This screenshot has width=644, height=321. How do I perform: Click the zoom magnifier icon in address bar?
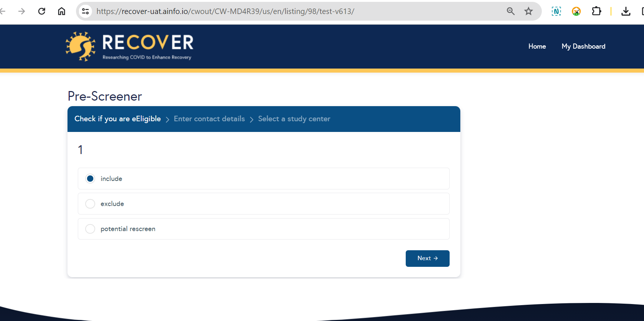point(510,11)
